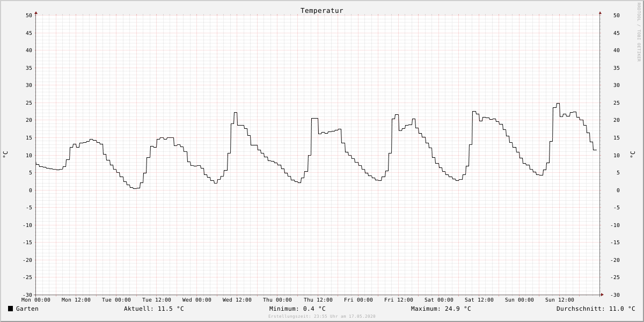
Task: Click the Sat 12:00 time axis label
Action: pyautogui.click(x=479, y=300)
